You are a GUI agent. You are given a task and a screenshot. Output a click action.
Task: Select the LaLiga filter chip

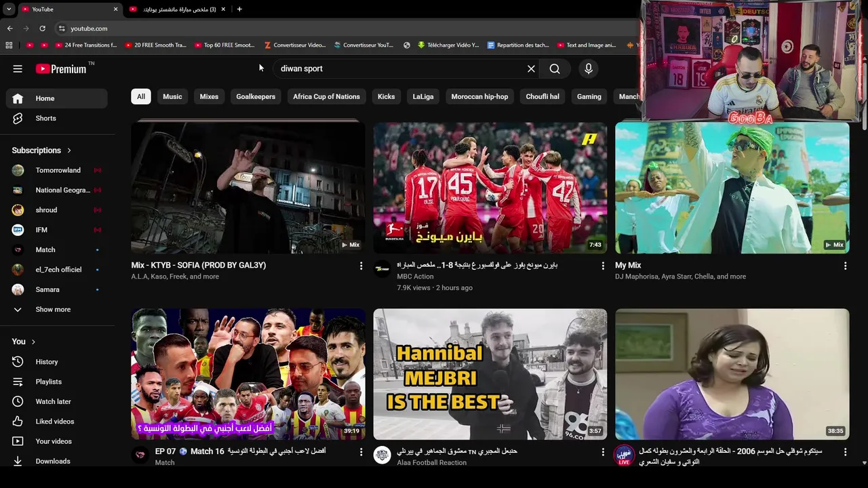point(423,96)
